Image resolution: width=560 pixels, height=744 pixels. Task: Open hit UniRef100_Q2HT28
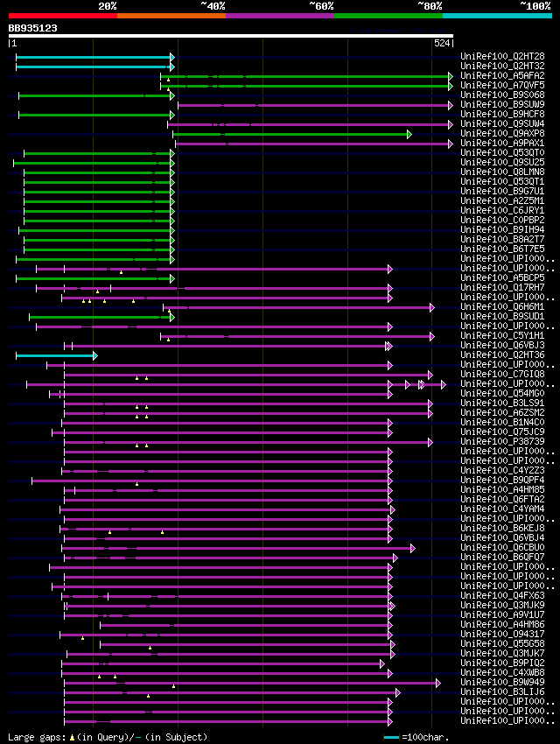tap(502, 57)
